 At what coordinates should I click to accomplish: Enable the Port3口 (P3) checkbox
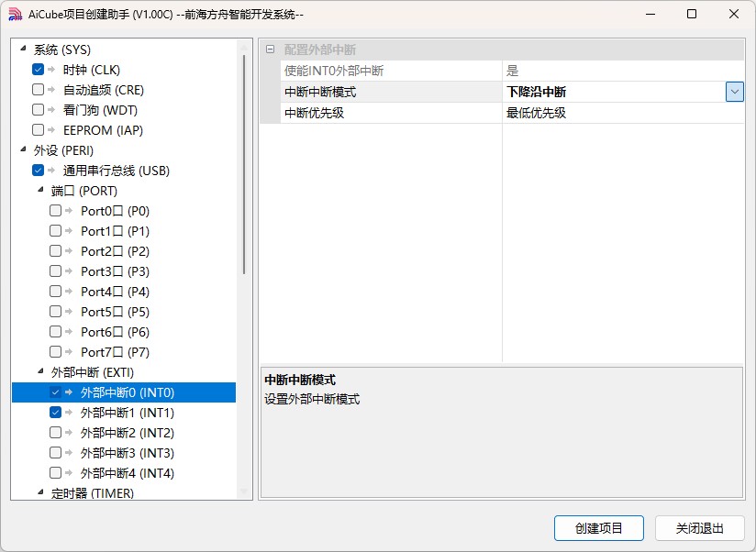[x=55, y=271]
